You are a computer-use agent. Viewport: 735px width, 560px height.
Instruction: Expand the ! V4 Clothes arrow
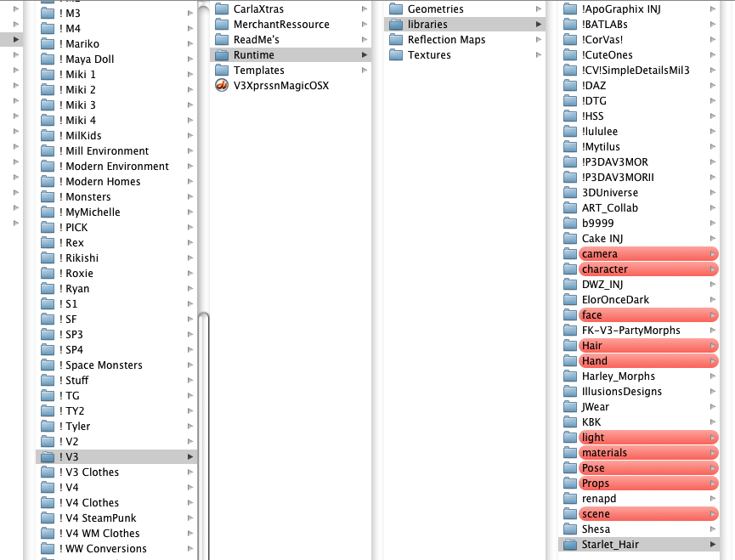pos(190,503)
